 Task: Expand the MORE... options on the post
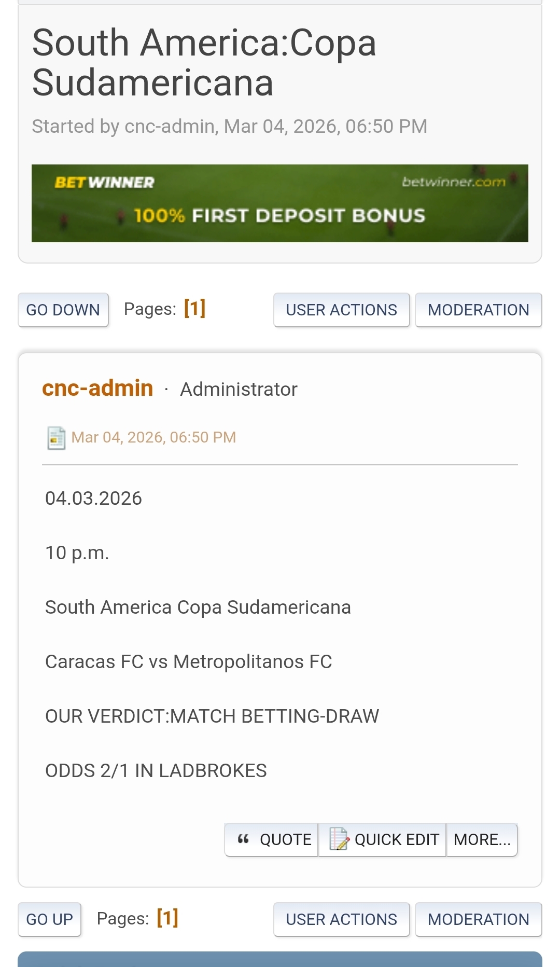[x=482, y=839]
